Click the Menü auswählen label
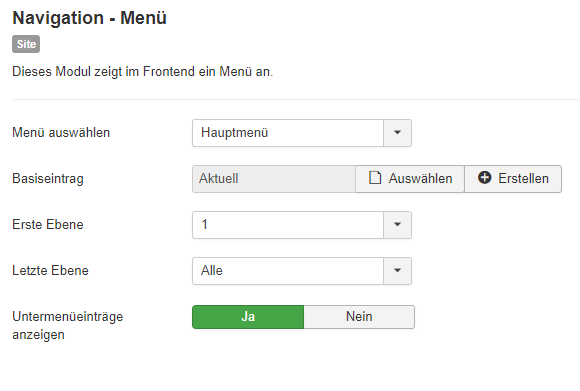This screenshot has width=580, height=391. [x=61, y=132]
